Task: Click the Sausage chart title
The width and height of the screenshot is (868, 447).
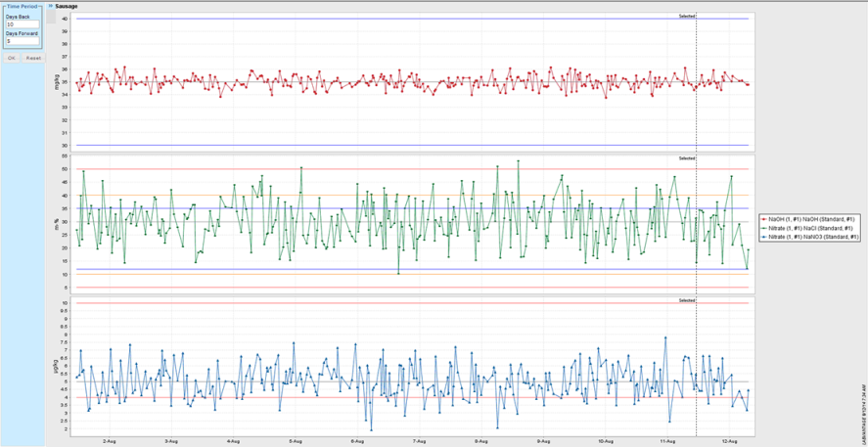Action: click(67, 6)
